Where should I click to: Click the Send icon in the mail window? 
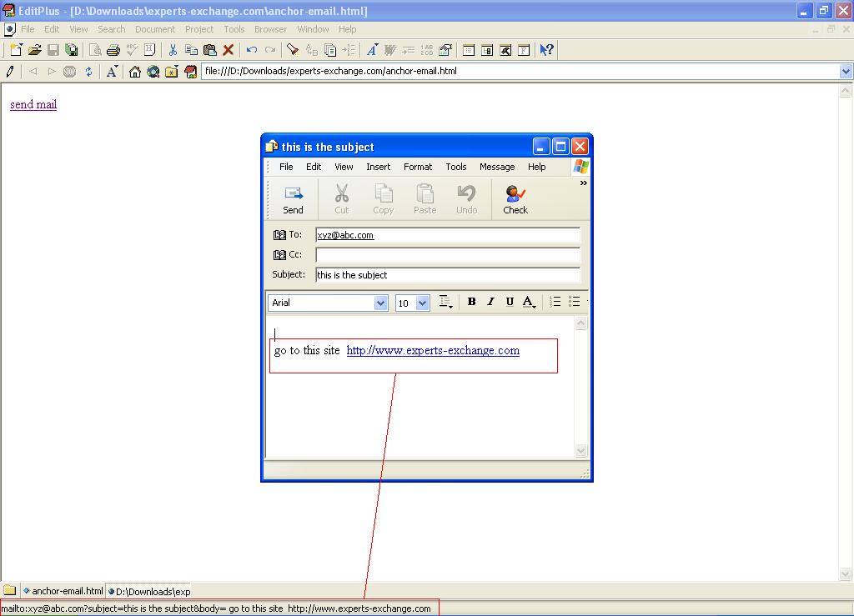[x=293, y=198]
